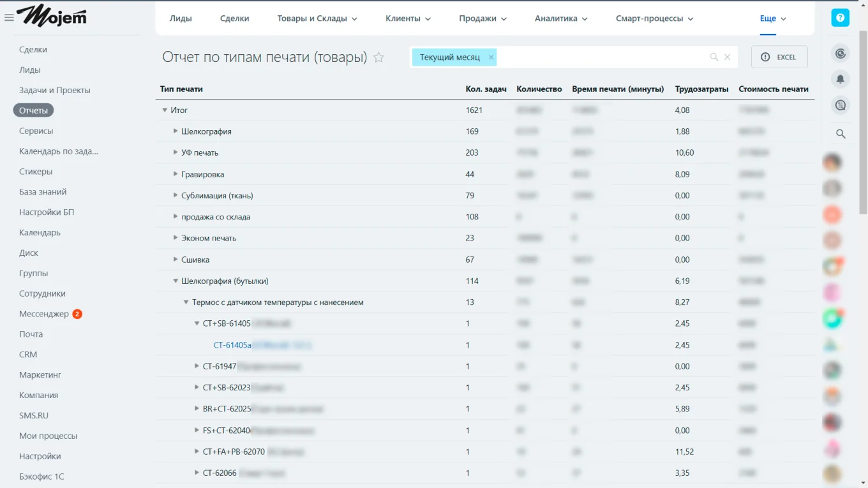Image resolution: width=868 pixels, height=488 pixels.
Task: Click the search magnifier in filter field
Action: click(714, 57)
